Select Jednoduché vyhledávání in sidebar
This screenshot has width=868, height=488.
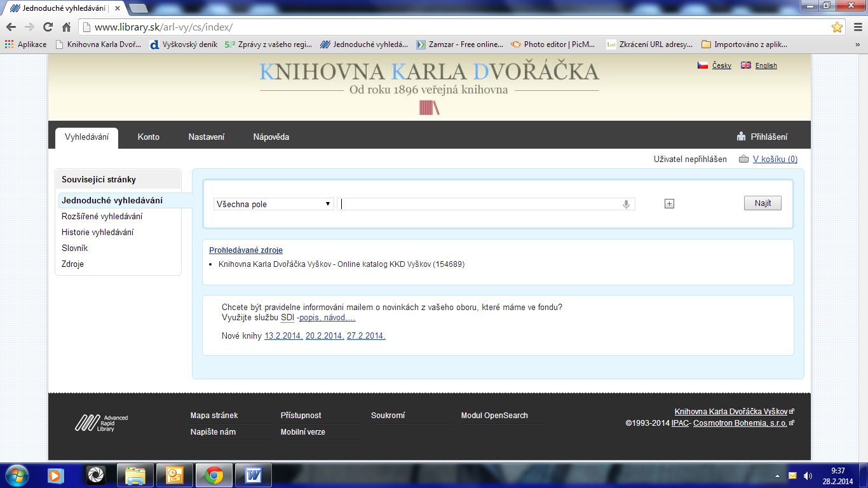point(112,201)
